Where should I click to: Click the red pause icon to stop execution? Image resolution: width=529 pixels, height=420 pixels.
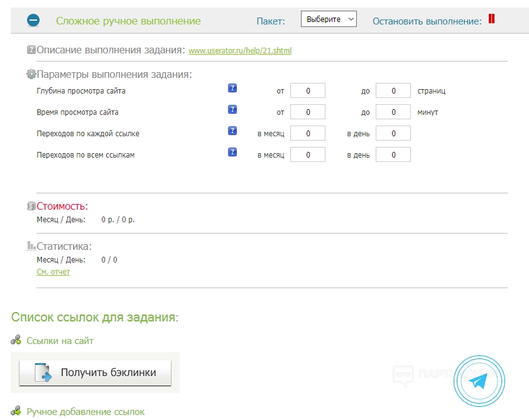[491, 19]
